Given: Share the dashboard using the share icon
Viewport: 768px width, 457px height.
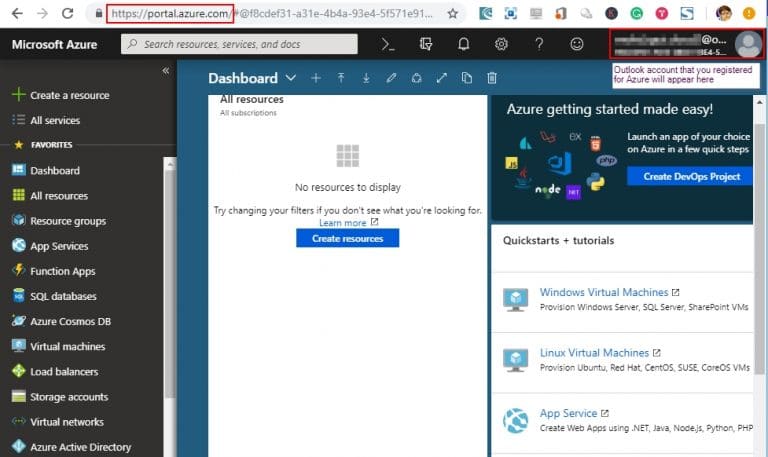Looking at the screenshot, I should point(416,78).
